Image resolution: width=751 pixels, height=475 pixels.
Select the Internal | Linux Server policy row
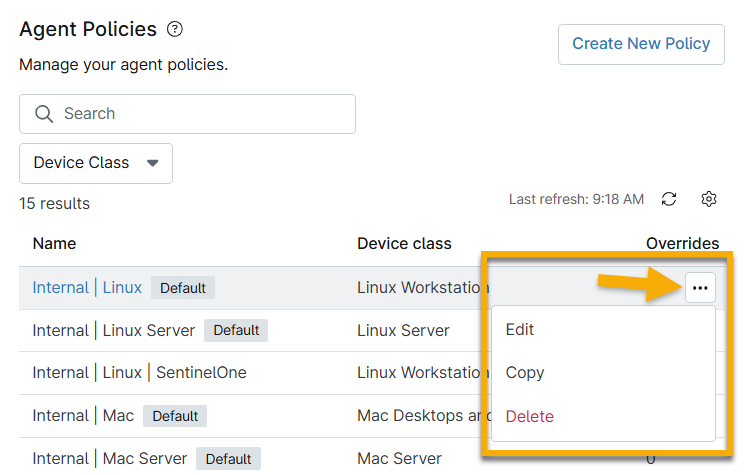pyautogui.click(x=114, y=330)
